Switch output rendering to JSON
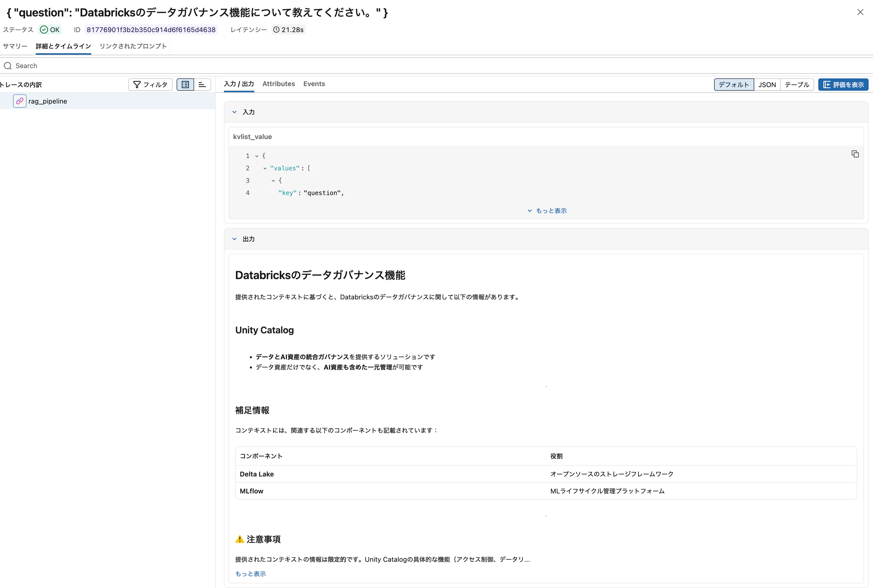The image size is (873, 588). (767, 84)
